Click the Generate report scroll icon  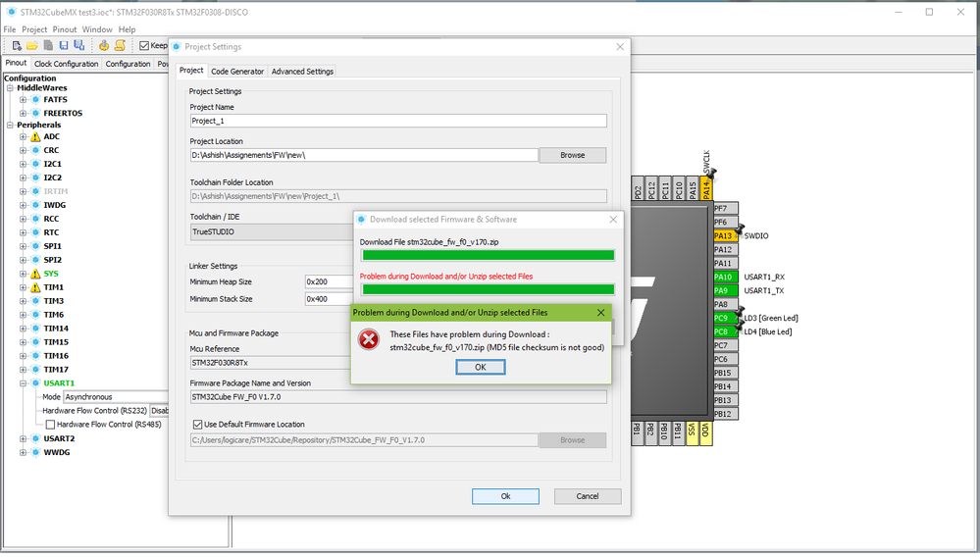coord(120,46)
